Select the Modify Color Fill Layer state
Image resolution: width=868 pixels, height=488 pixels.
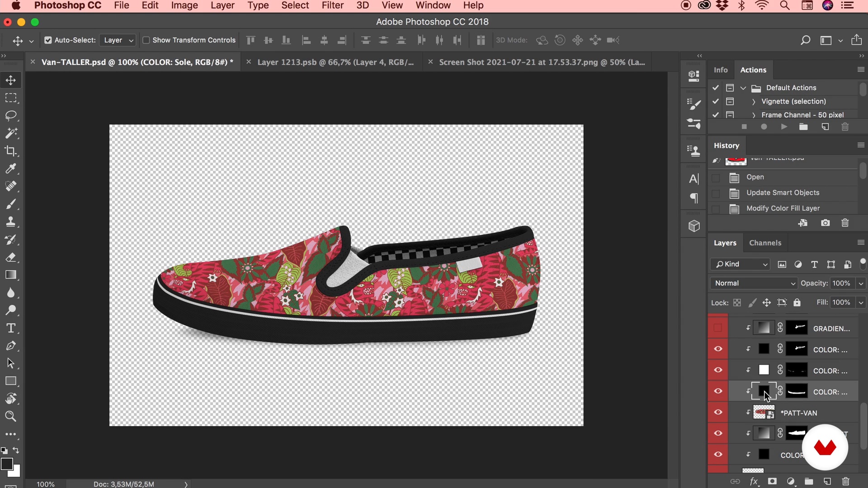click(x=783, y=208)
